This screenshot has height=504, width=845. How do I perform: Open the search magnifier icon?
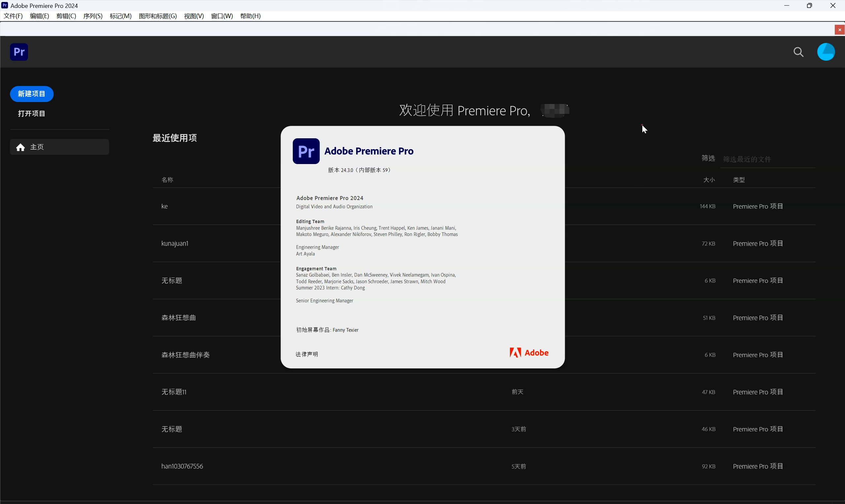pyautogui.click(x=798, y=52)
